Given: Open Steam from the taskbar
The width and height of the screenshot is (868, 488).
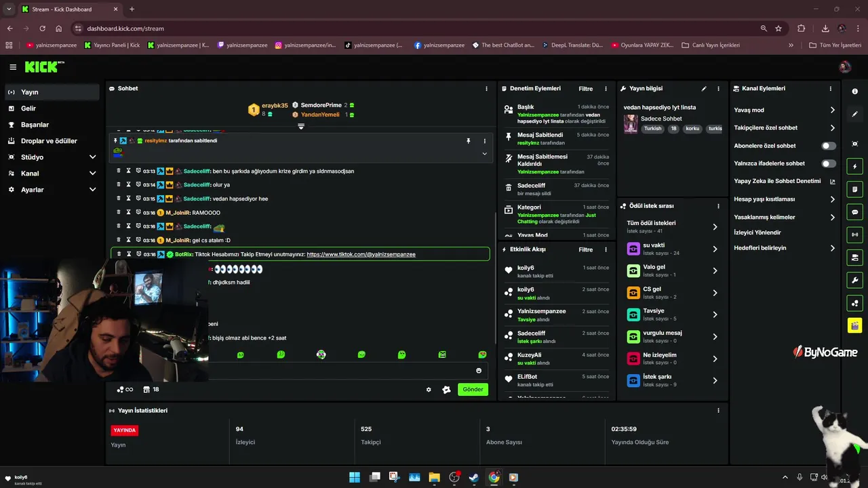Looking at the screenshot, I should click(x=474, y=477).
